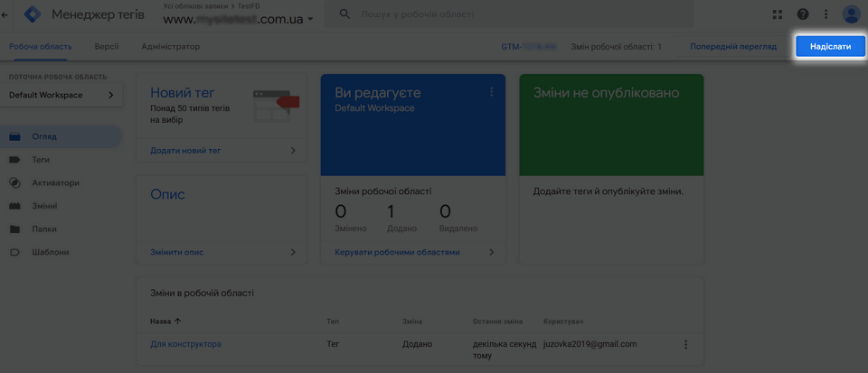Open row options for Для конструктора
The height and width of the screenshot is (373, 868).
click(685, 344)
